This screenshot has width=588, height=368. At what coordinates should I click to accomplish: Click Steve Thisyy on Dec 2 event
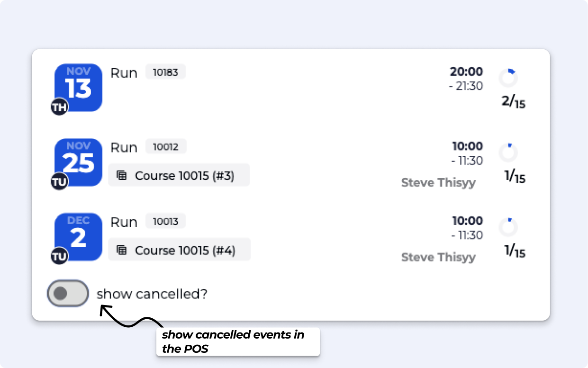(438, 257)
